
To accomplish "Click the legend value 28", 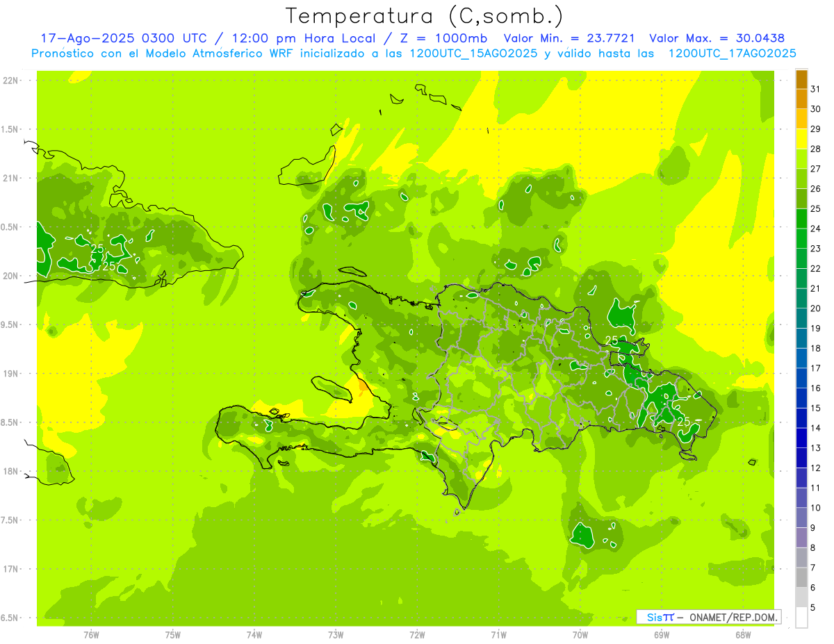I will [x=816, y=149].
